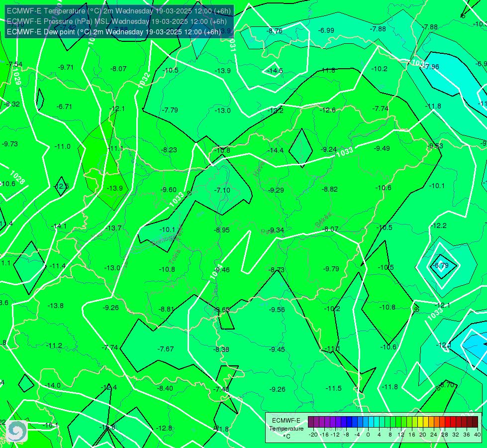
Task: Click the dew point value -11.2
Action: point(54,346)
